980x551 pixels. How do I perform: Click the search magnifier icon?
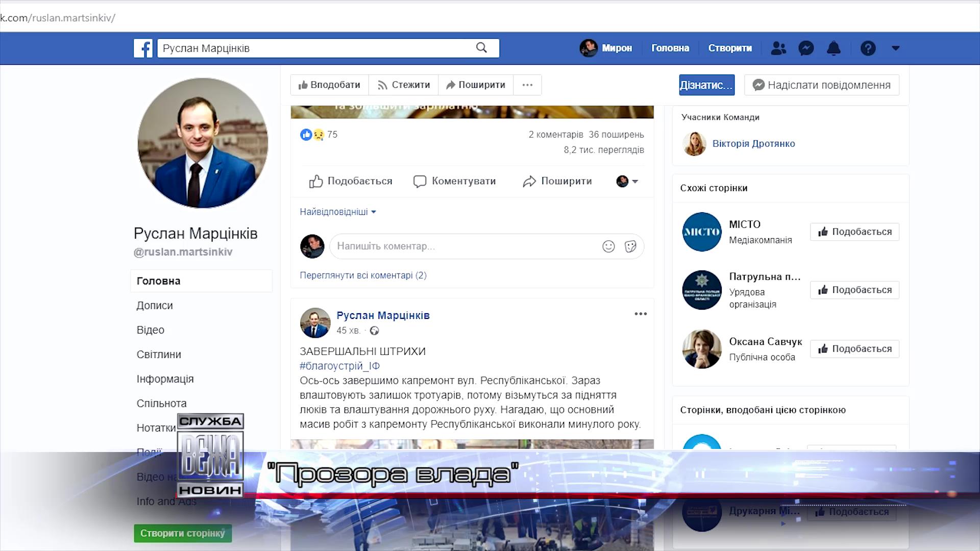tap(481, 48)
